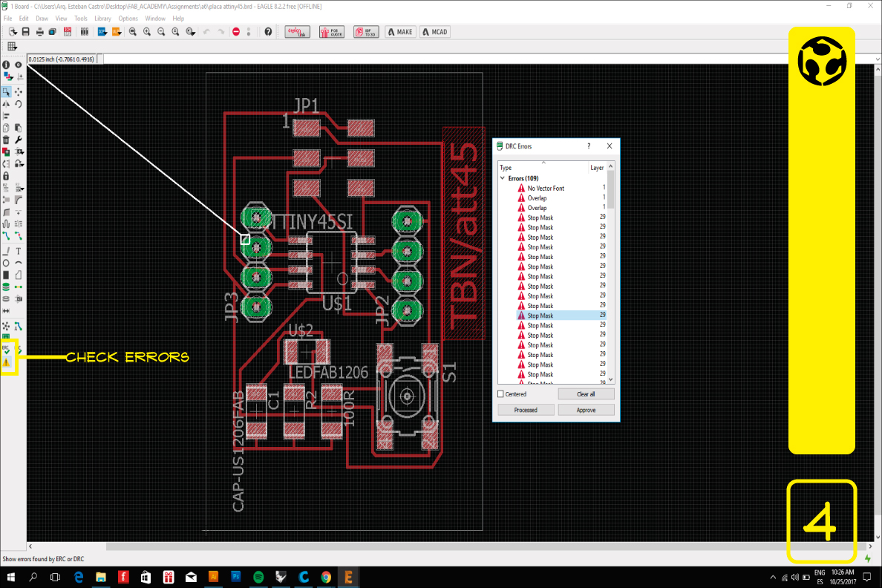This screenshot has height=588, width=882.
Task: Click the red Stop command icon
Action: (x=236, y=32)
